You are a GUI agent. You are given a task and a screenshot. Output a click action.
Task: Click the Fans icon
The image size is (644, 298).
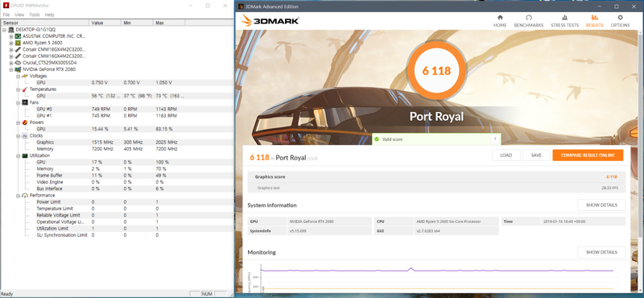[x=25, y=102]
